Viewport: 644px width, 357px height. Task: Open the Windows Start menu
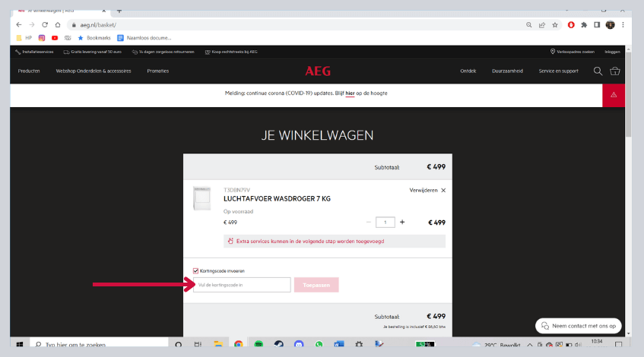coord(19,344)
